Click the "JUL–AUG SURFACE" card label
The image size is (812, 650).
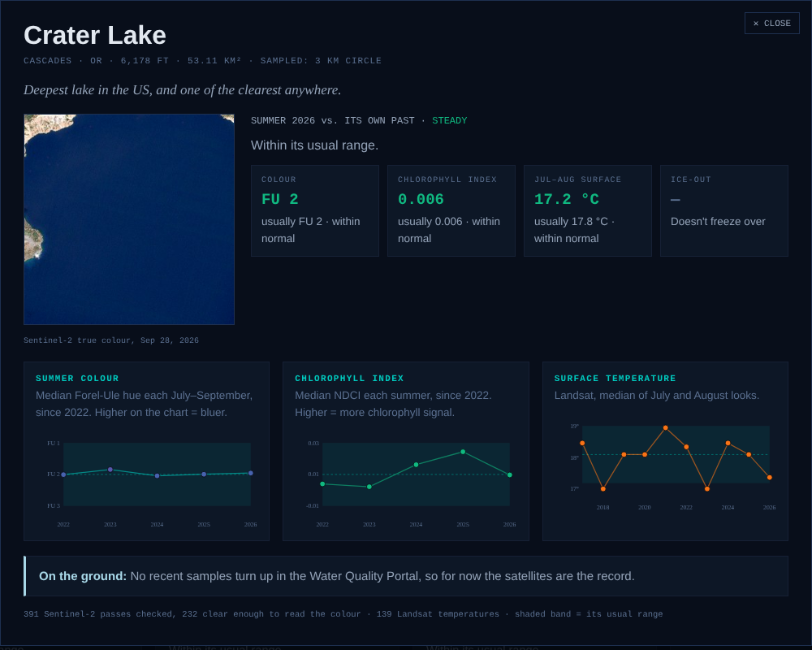pos(577,180)
